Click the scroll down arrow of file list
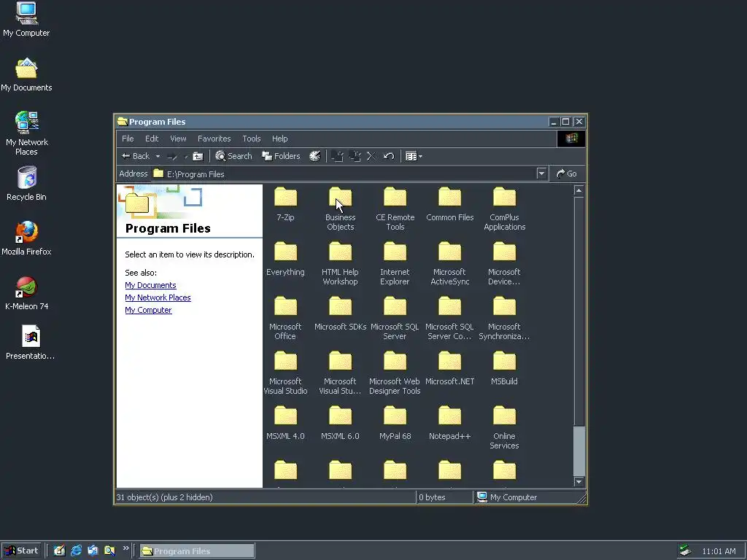 pyautogui.click(x=578, y=482)
